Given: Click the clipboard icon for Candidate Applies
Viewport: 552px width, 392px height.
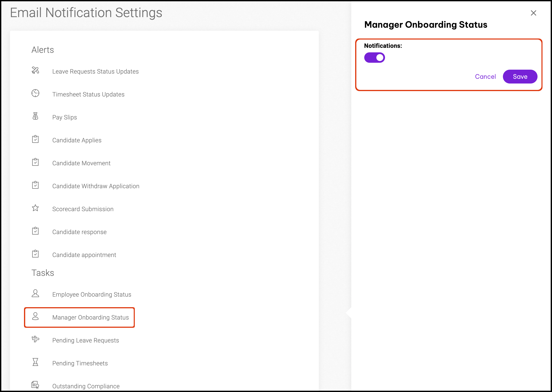Looking at the screenshot, I should point(35,139).
